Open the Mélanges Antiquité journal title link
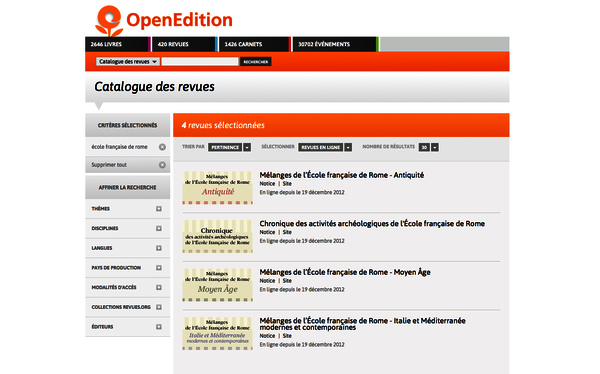The width and height of the screenshot is (600, 374). [x=342, y=175]
